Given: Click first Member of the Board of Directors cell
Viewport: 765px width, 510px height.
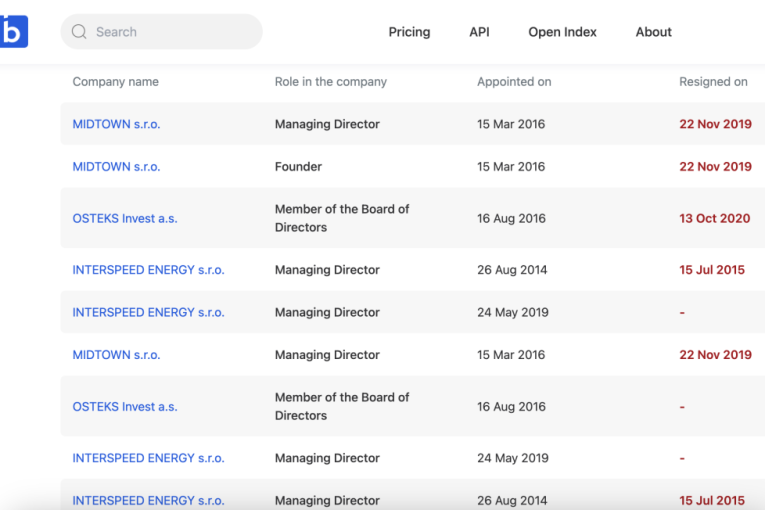Looking at the screenshot, I should (x=341, y=218).
